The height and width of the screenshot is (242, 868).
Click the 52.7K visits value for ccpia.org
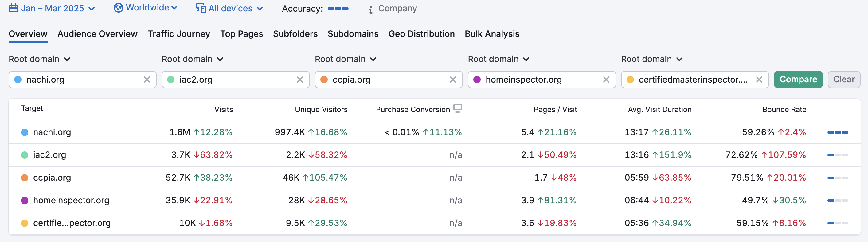coord(178,178)
